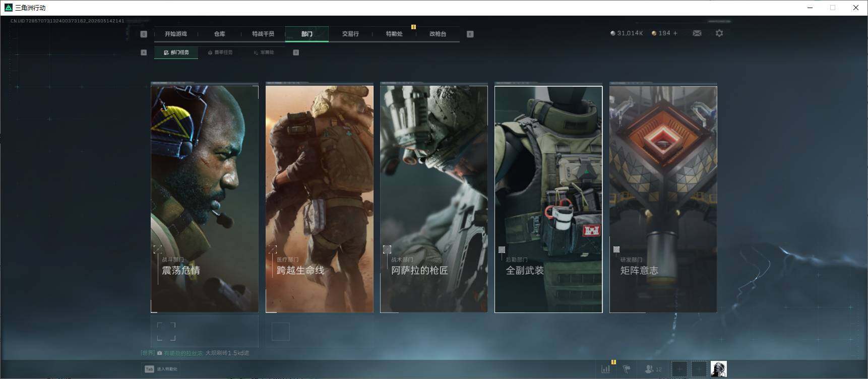This screenshot has width=868, height=379.
Task: Click the gold currency coin icon
Action: (x=654, y=33)
